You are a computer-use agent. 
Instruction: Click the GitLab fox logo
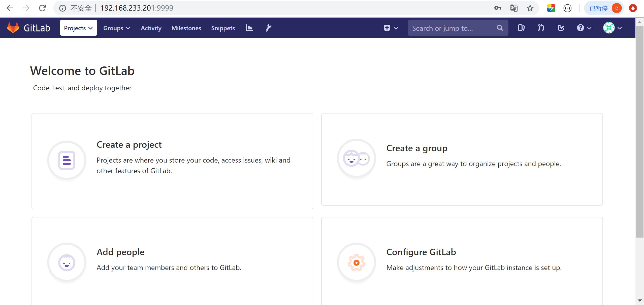[x=13, y=28]
